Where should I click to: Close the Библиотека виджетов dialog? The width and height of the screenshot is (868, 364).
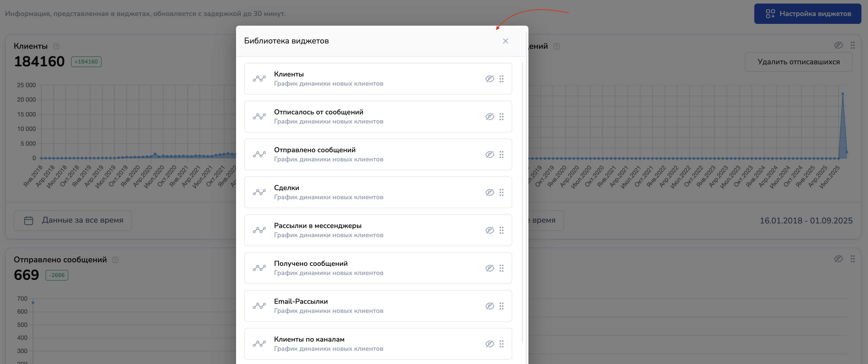tap(505, 41)
